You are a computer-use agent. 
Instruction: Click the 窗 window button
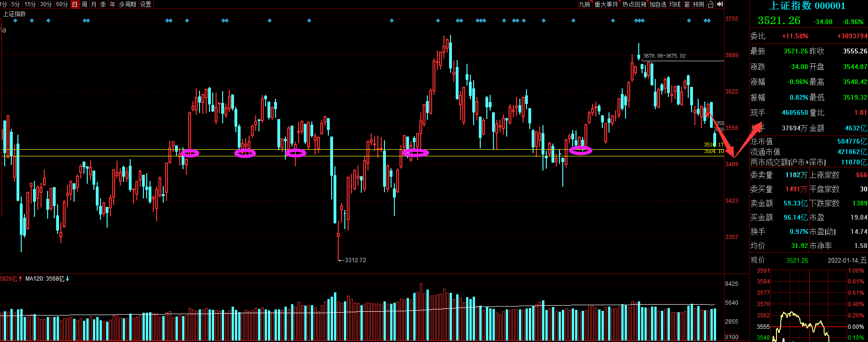pos(687,4)
